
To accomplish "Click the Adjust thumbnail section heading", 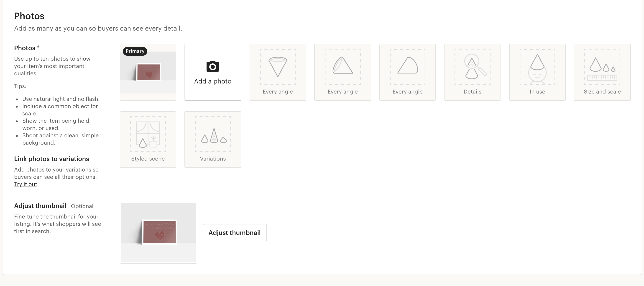I will (x=40, y=206).
